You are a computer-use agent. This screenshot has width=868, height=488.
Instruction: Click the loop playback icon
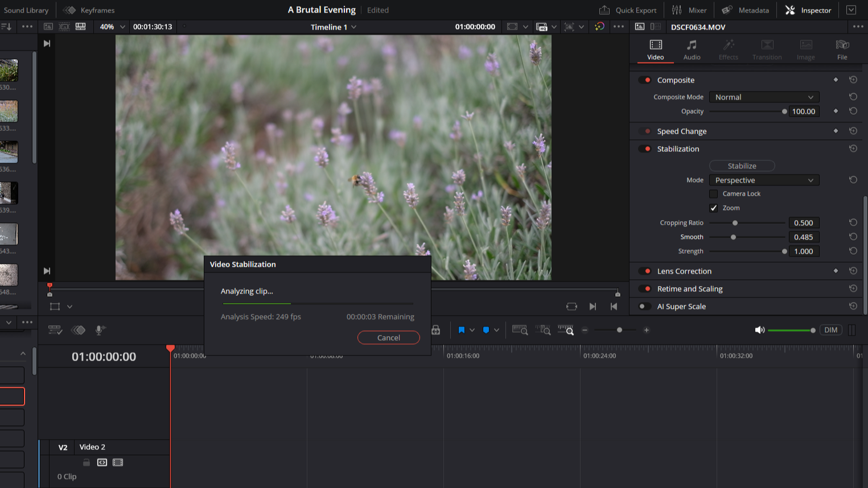(x=571, y=307)
